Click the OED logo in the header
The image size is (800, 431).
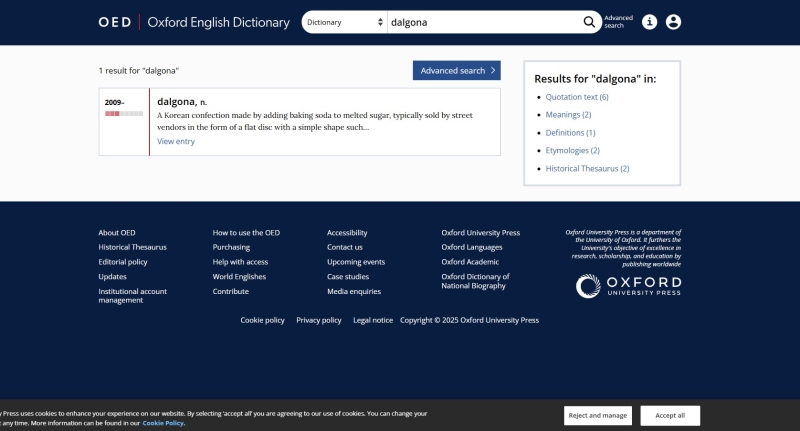pyautogui.click(x=115, y=22)
